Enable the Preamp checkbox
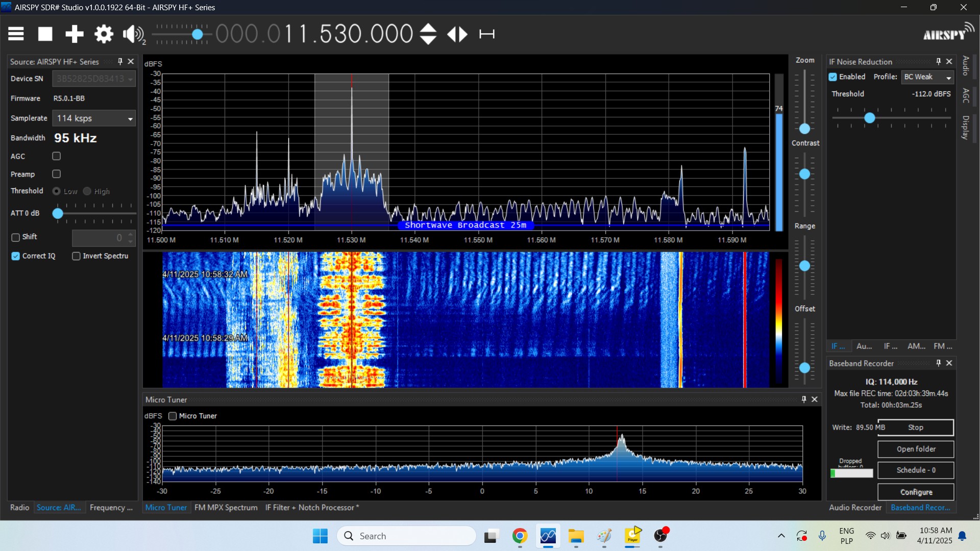 (57, 174)
